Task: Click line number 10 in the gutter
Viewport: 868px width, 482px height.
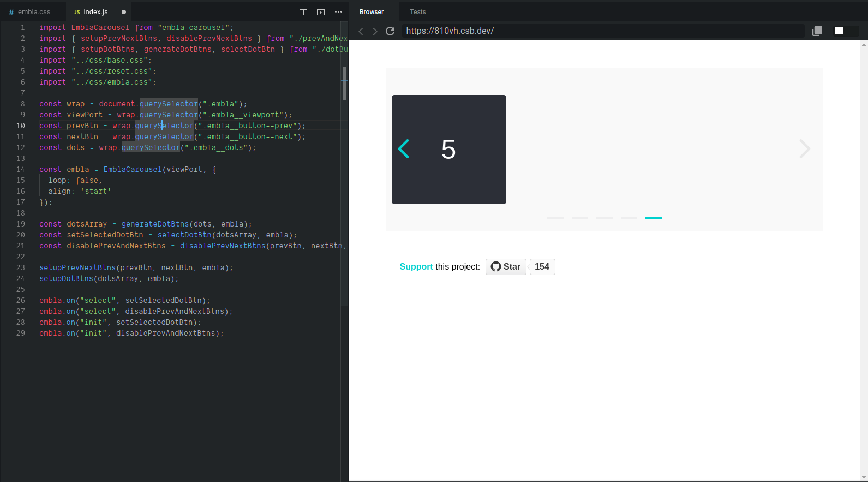Action: click(x=21, y=126)
